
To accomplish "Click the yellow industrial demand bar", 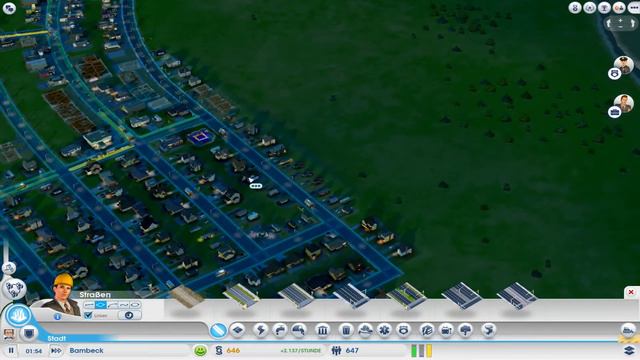I will [x=429, y=351].
